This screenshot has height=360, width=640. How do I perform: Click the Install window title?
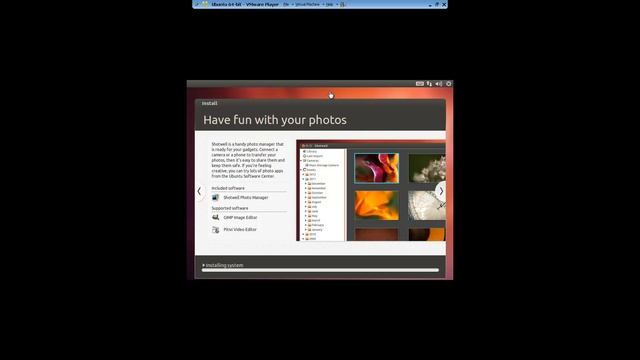tap(209, 103)
